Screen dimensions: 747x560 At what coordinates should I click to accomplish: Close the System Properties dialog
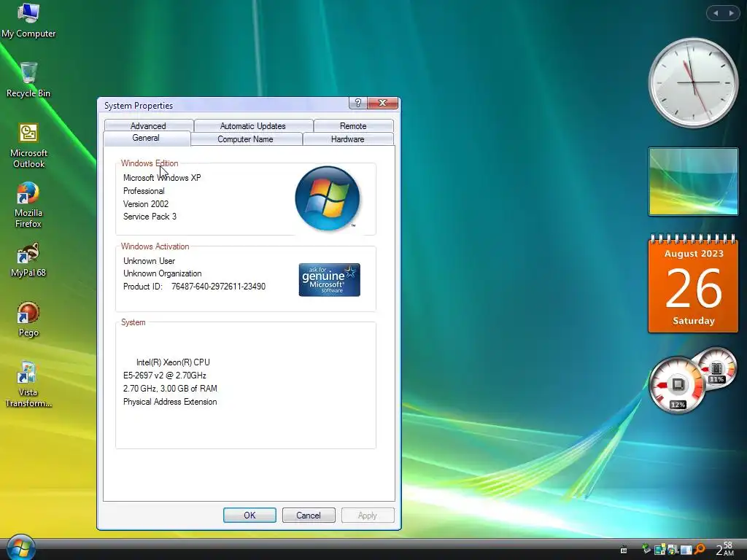[x=382, y=103]
